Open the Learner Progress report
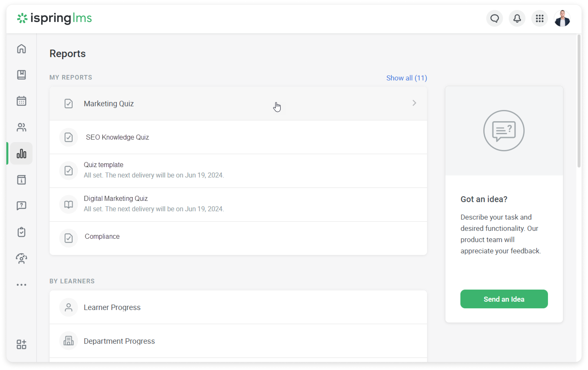The width and height of the screenshot is (588, 370). [112, 307]
